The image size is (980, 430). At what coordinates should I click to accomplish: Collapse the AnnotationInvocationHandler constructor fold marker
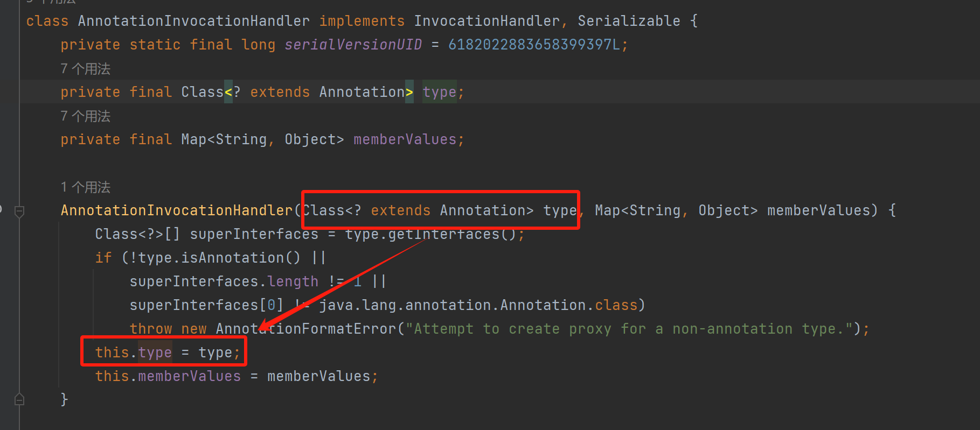[19, 212]
